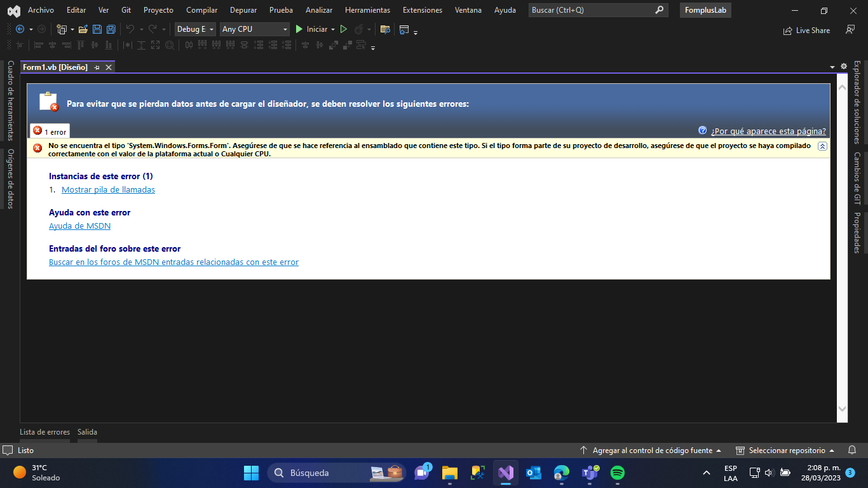Image resolution: width=868 pixels, height=488 pixels.
Task: Open the Git menu
Action: pyautogui.click(x=126, y=10)
